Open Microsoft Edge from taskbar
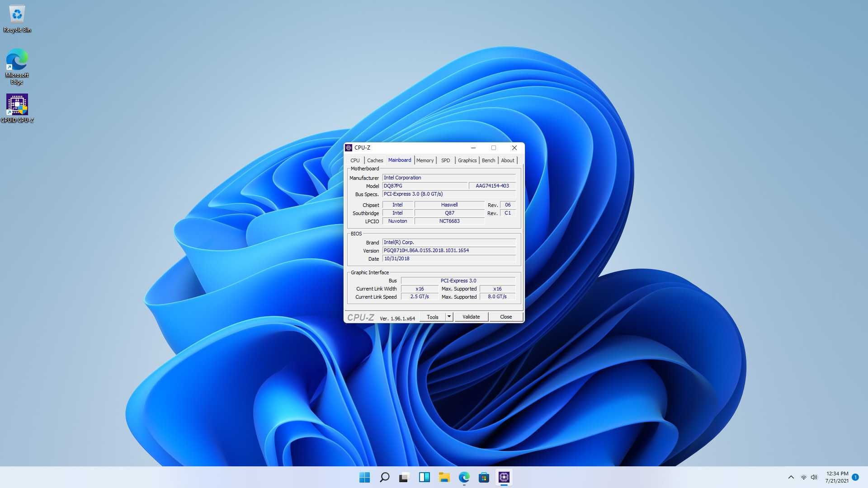This screenshot has width=868, height=488. [463, 477]
